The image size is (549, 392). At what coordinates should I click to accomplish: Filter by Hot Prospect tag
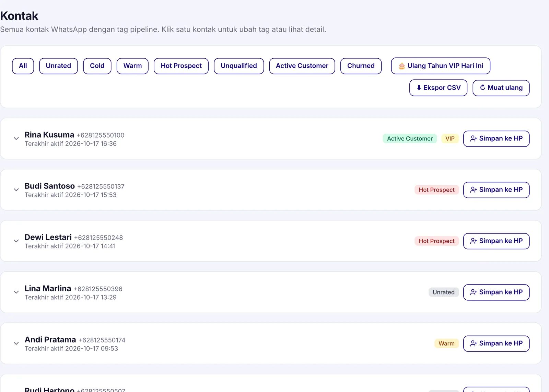pyautogui.click(x=181, y=66)
